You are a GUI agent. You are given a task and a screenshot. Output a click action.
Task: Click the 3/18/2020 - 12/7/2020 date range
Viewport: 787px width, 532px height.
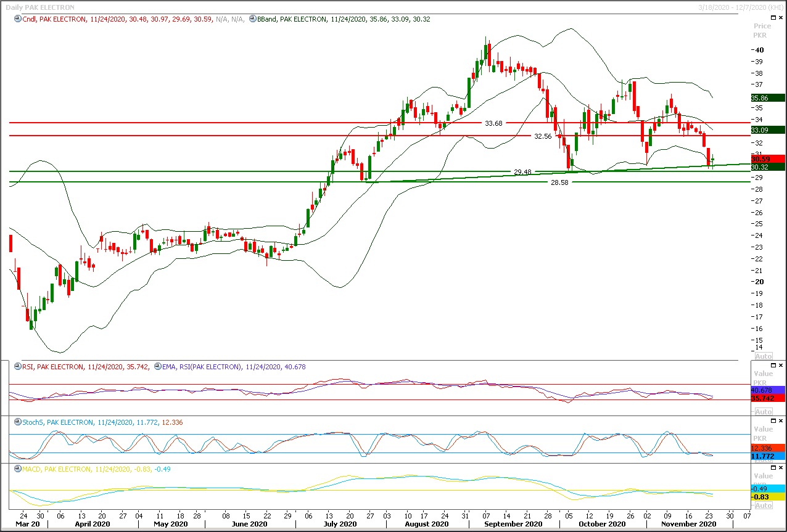741,7
